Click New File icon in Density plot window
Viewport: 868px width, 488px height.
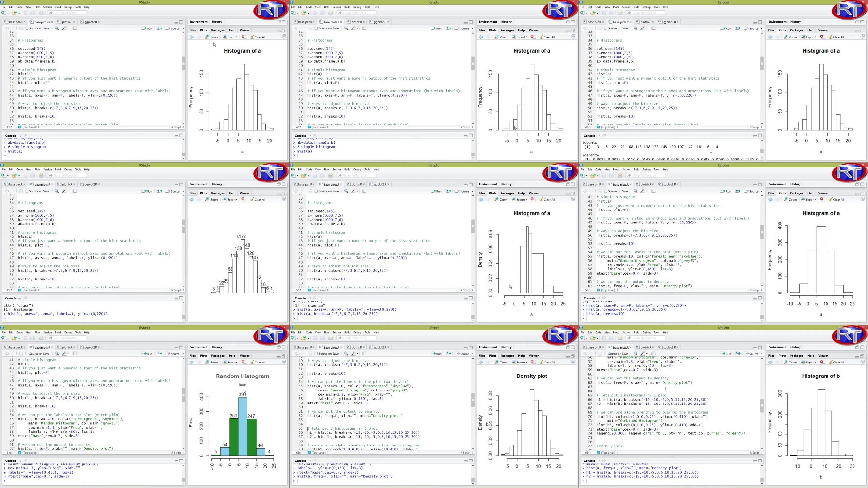tap(293, 338)
